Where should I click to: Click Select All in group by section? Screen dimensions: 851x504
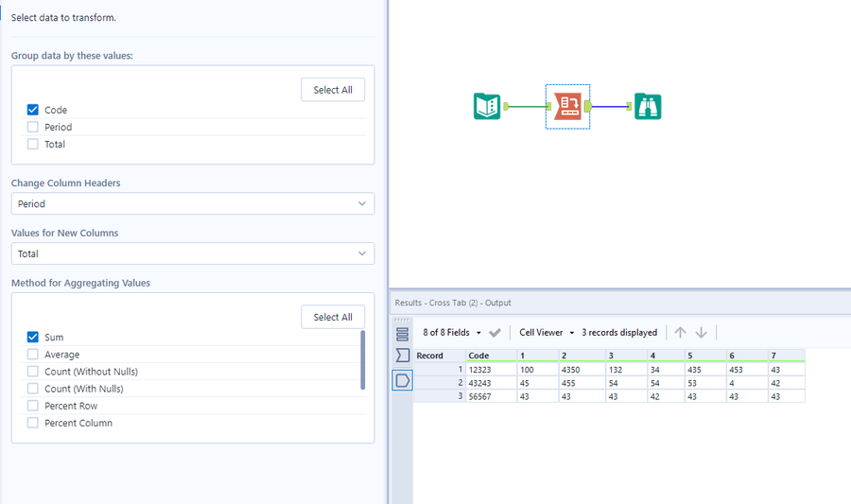tap(333, 90)
